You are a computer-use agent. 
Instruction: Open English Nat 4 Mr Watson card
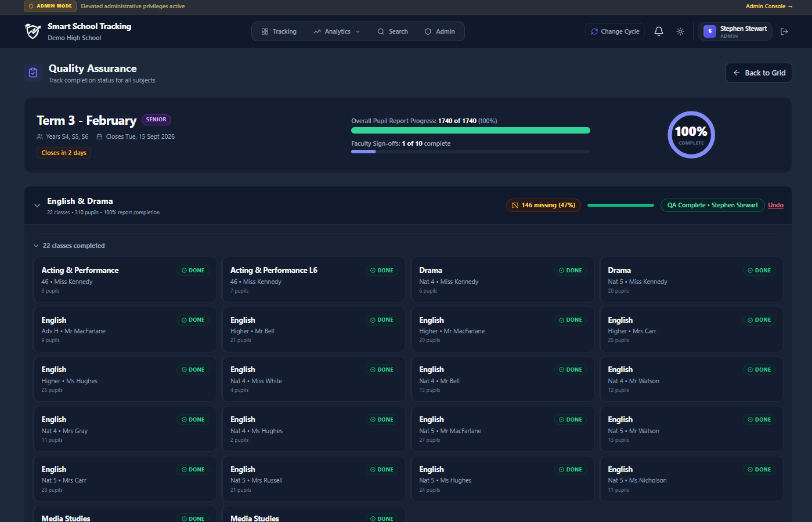(x=691, y=379)
